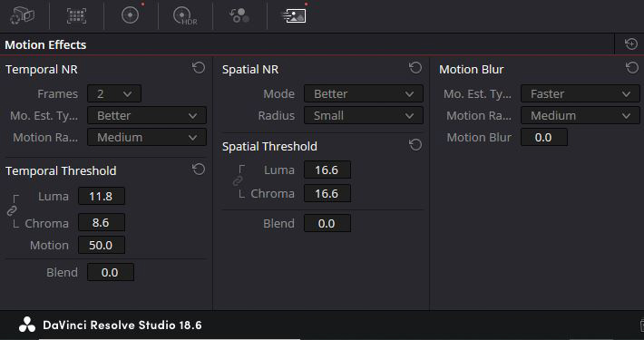Click the Spatial NR heading
The height and width of the screenshot is (340, 644).
click(250, 70)
